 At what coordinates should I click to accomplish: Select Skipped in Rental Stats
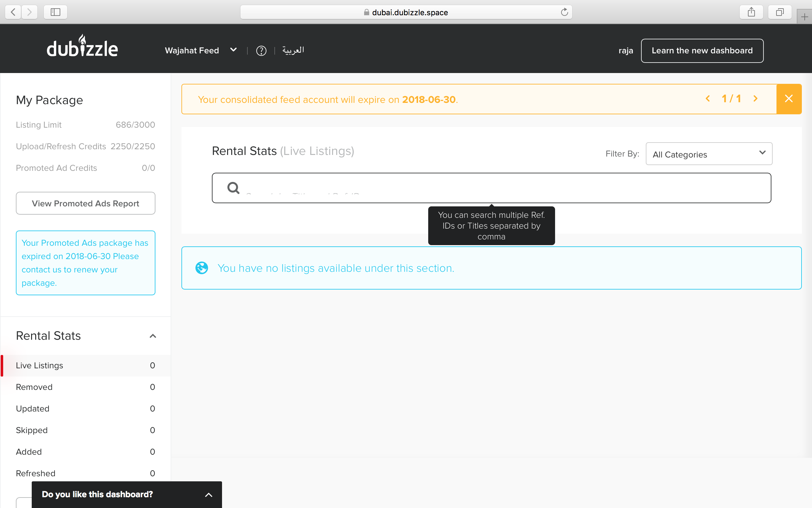pyautogui.click(x=86, y=430)
